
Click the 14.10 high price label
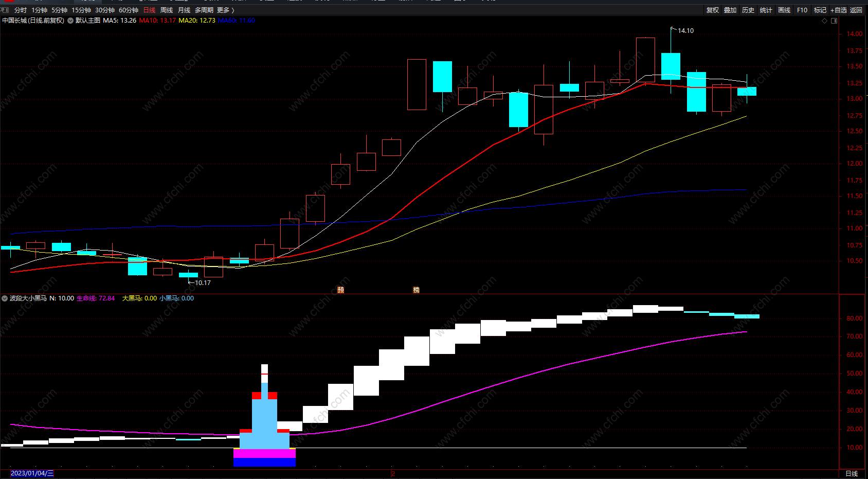(685, 31)
